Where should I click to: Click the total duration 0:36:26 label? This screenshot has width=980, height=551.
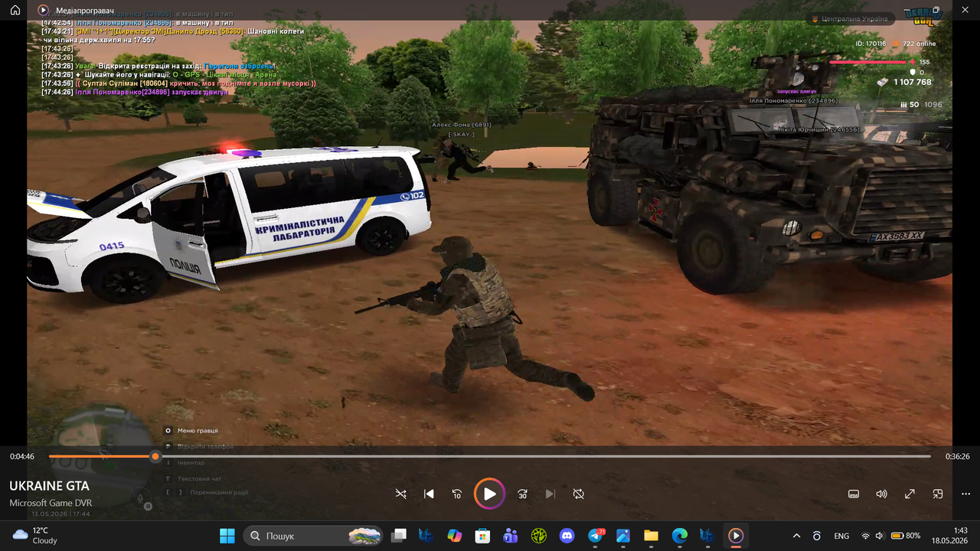pyautogui.click(x=957, y=456)
